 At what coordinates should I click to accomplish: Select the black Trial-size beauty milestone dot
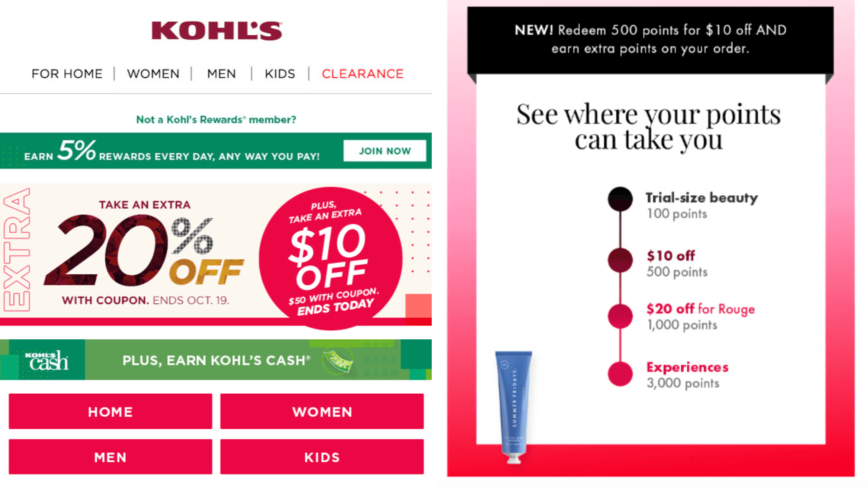[x=620, y=199]
